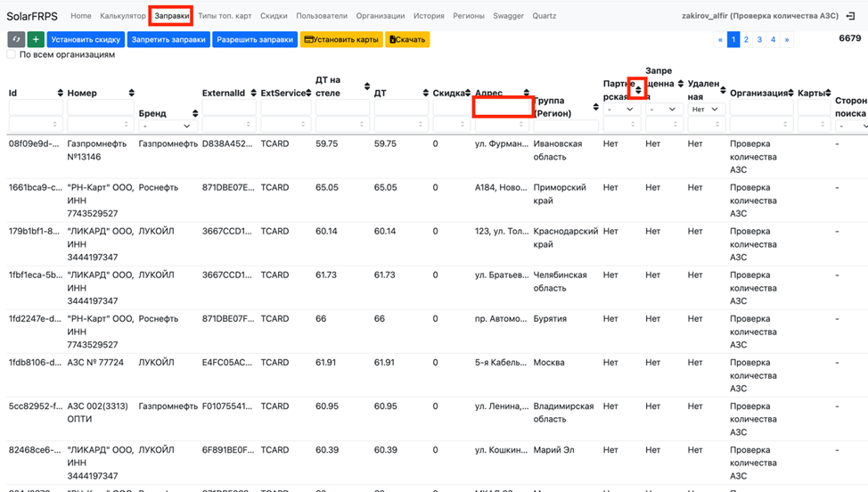
Task: Focus the ExternalId text filter field
Action: click(229, 107)
